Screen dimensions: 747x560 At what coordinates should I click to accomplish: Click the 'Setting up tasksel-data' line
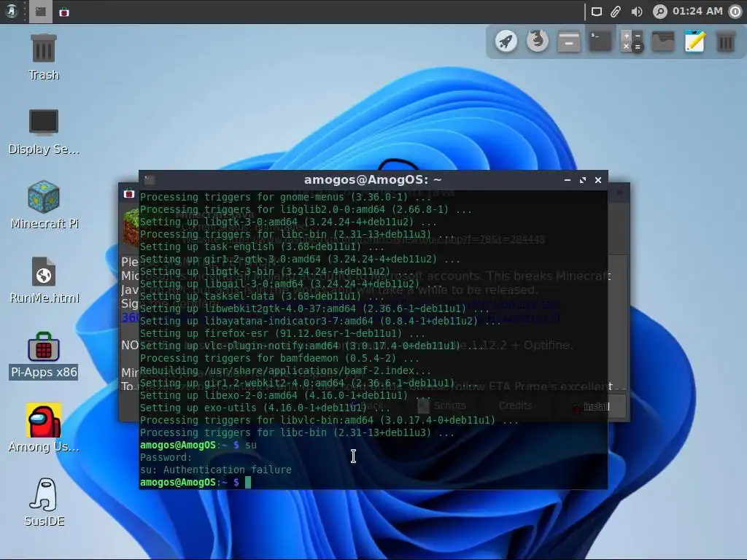262,296
